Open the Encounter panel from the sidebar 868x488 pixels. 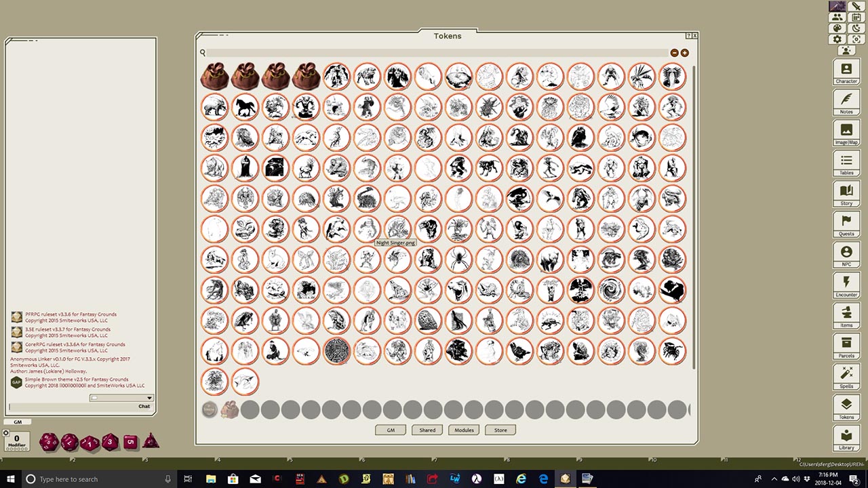tap(846, 285)
